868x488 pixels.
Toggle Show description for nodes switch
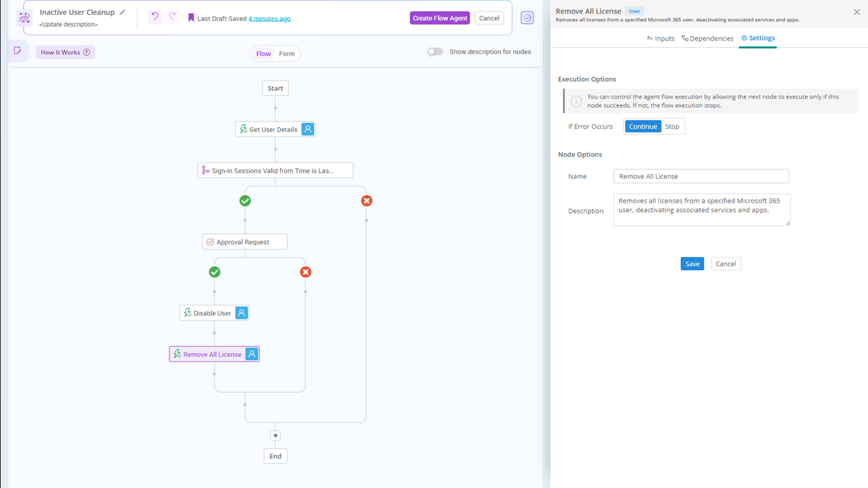pos(435,52)
